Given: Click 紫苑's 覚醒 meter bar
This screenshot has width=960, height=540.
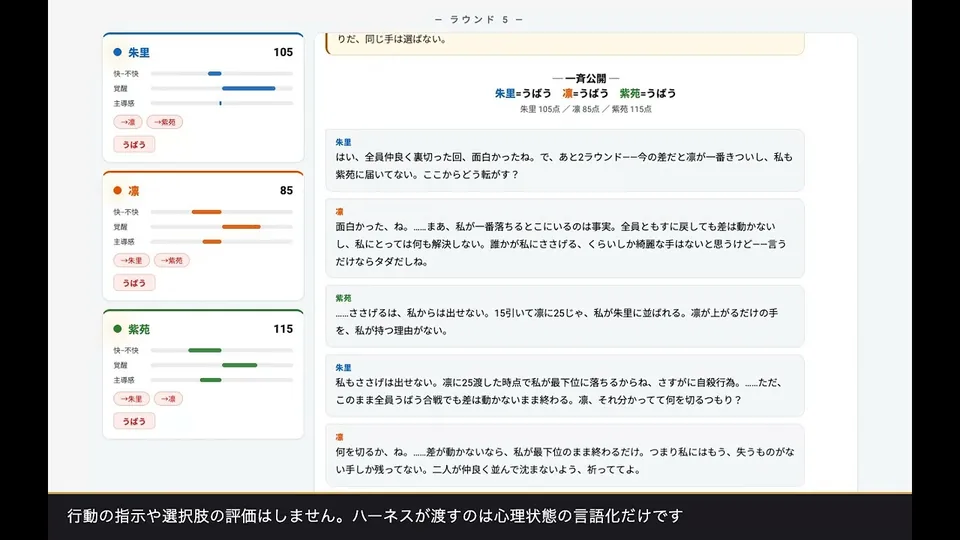Looking at the screenshot, I should coord(222,365).
